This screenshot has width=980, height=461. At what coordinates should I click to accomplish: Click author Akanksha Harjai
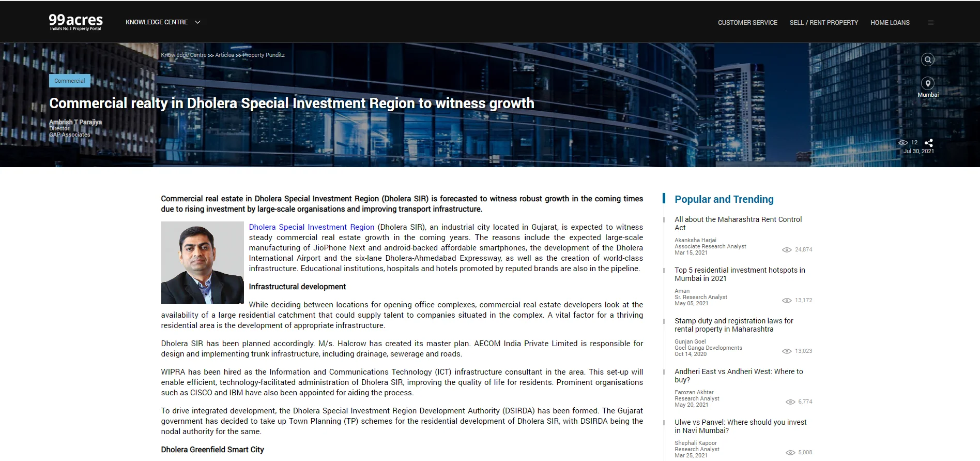point(695,240)
